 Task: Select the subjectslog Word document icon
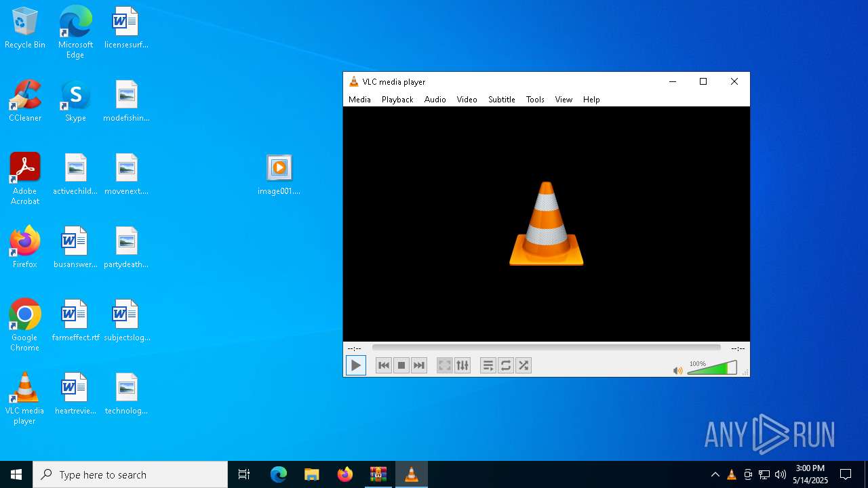pos(126,321)
